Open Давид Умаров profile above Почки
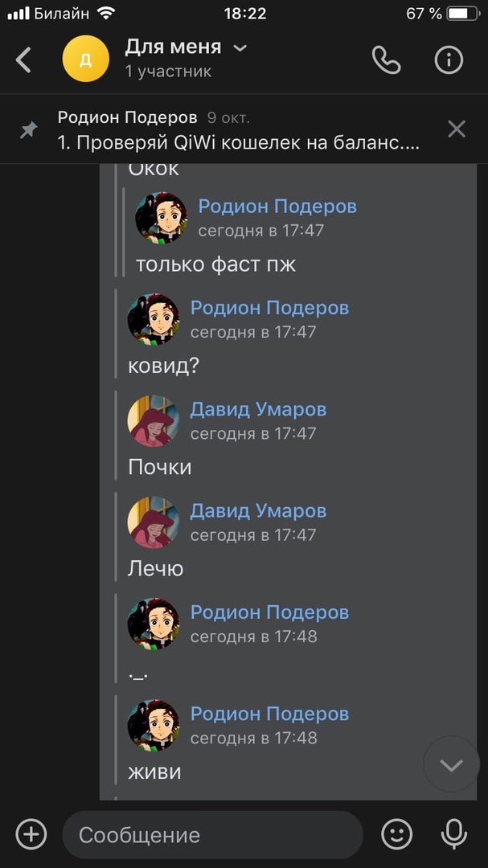Screen dimensions: 488x868 [258, 410]
